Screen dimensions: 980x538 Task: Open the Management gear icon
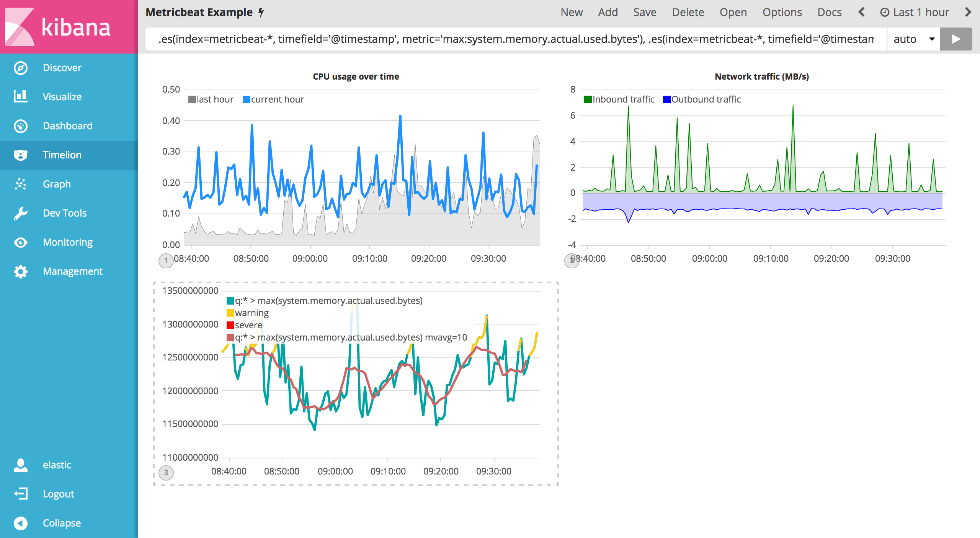[21, 271]
